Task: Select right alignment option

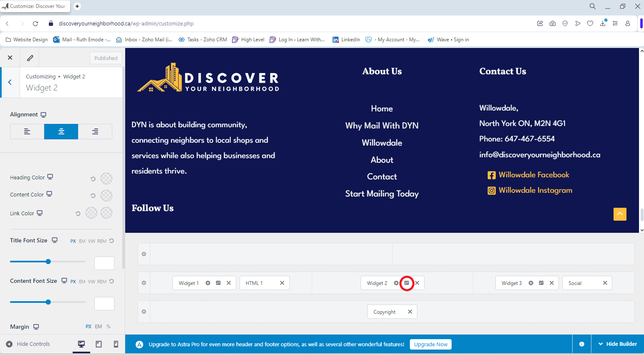Action: tap(95, 131)
